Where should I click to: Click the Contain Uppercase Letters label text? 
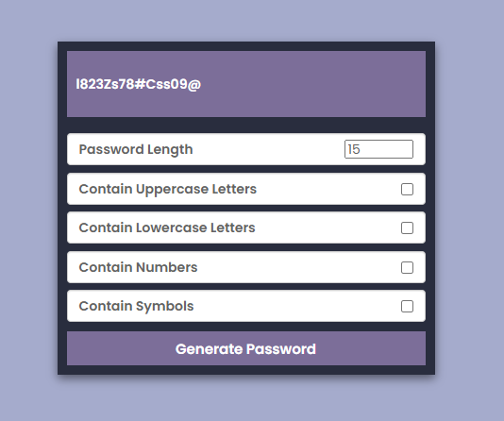coord(167,189)
